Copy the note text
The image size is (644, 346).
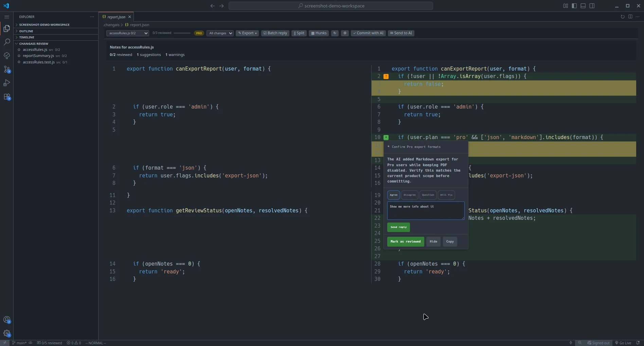[450, 242]
